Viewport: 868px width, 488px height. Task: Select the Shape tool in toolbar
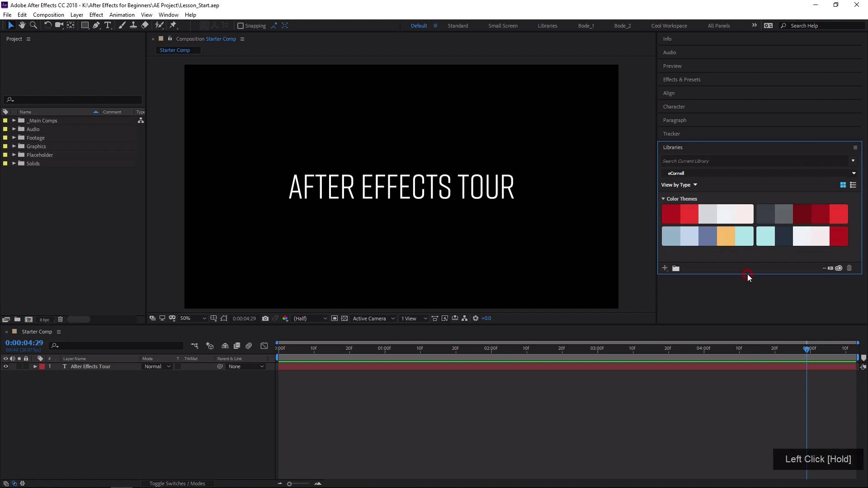point(84,25)
